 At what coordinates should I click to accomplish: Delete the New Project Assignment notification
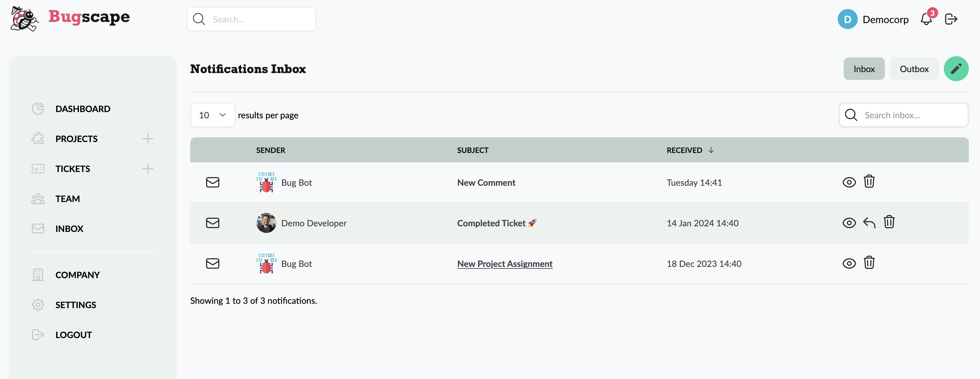click(x=869, y=263)
